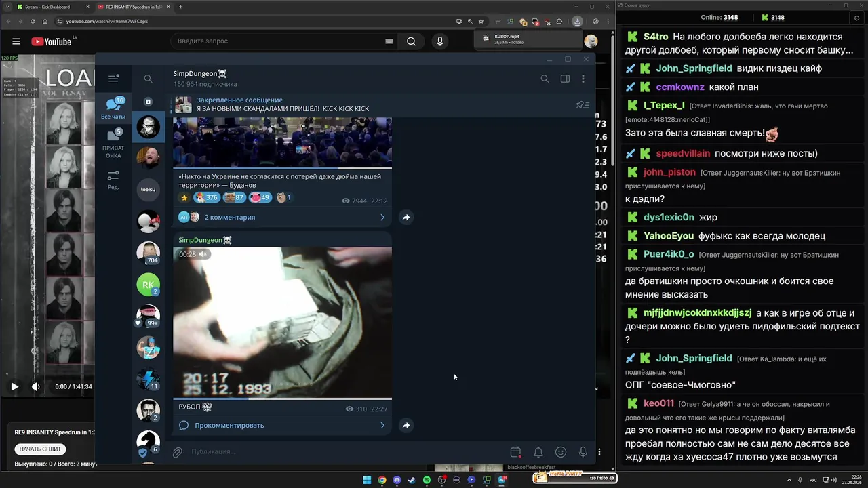Image resolution: width=868 pixels, height=488 pixels.
Task: Click reaction with 1 count
Action: (284, 198)
